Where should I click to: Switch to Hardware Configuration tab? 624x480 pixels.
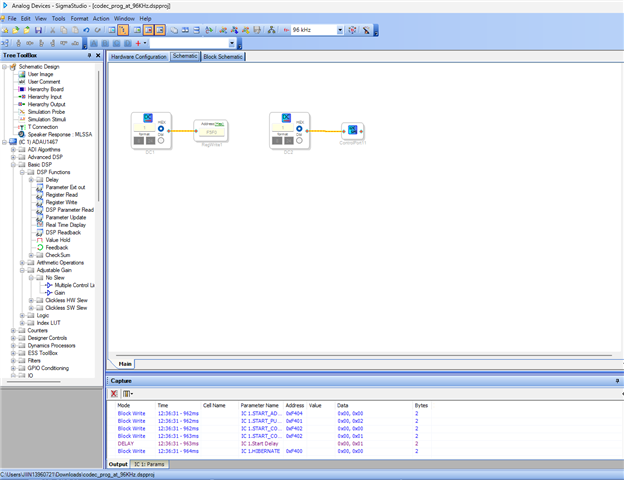point(138,57)
